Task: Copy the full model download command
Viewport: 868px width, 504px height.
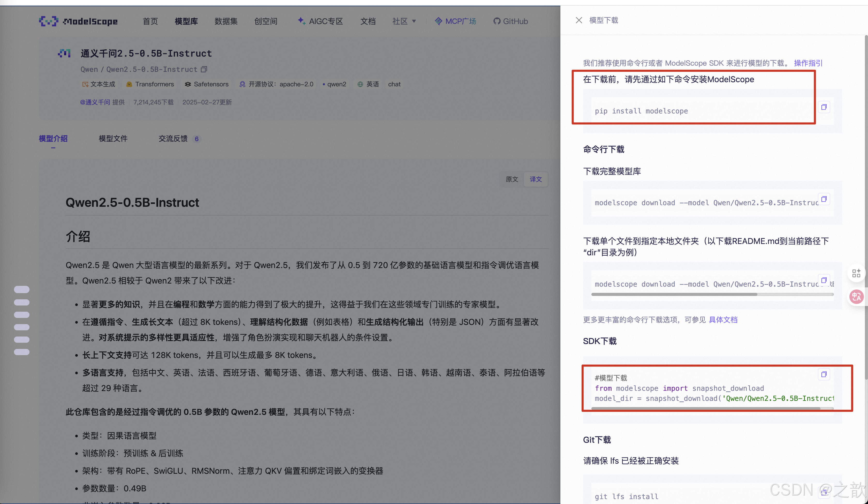Action: (824, 199)
